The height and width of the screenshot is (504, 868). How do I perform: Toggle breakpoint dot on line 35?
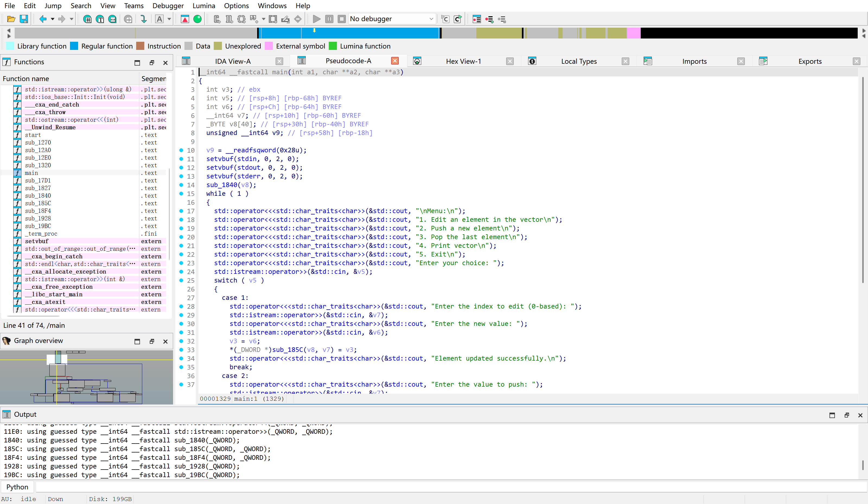coord(181,367)
